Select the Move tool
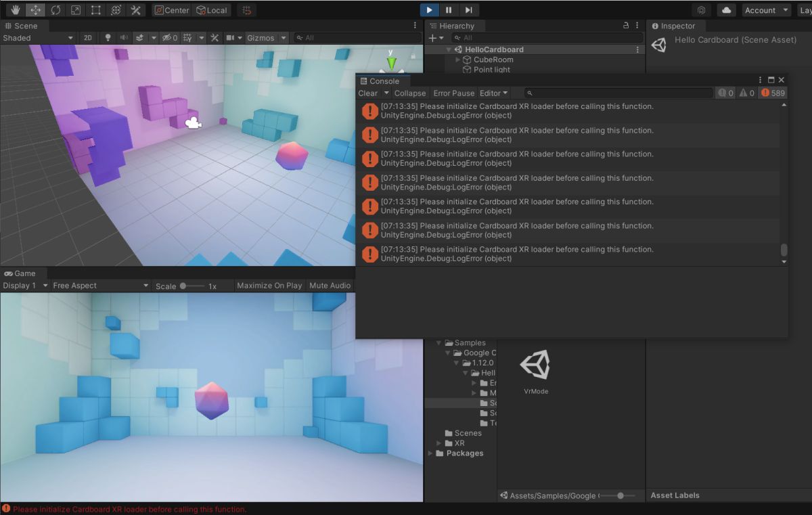The width and height of the screenshot is (812, 515). coord(35,10)
